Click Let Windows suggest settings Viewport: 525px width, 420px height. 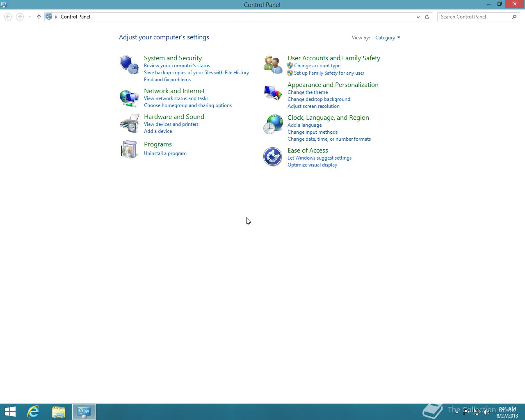320,158
